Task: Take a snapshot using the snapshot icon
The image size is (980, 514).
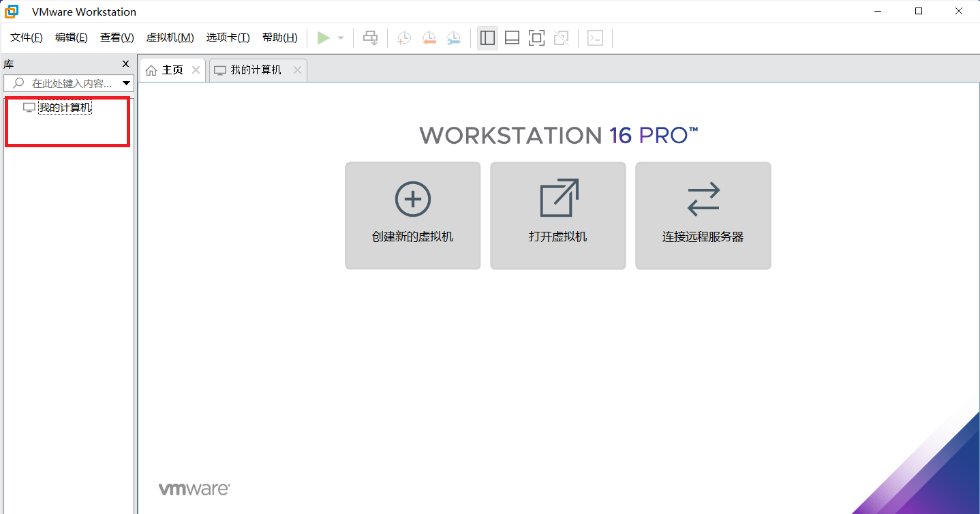Action: (403, 37)
